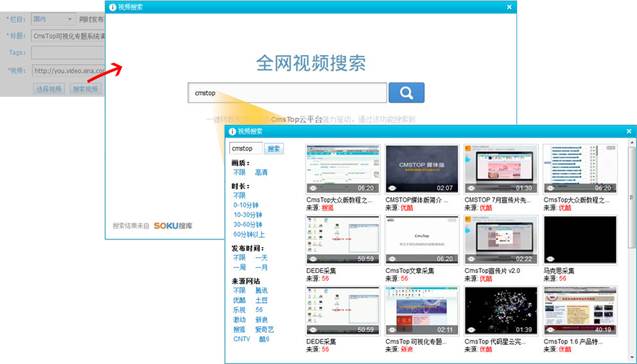The image size is (637, 364).
Task: Select 不限 under 来源网站
Action: (x=239, y=290)
